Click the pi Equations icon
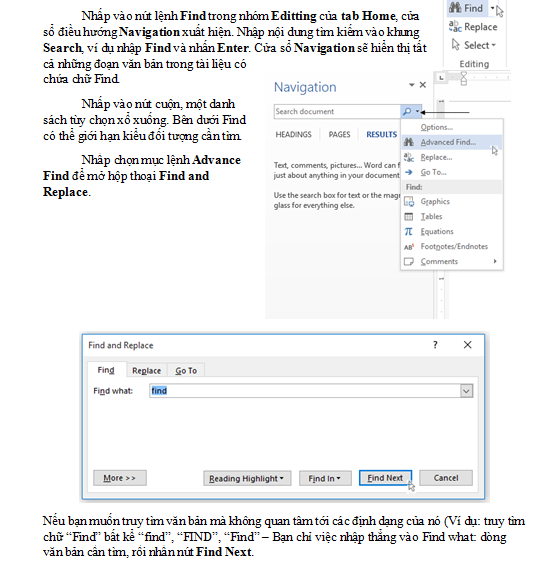The image size is (551, 577). click(409, 231)
